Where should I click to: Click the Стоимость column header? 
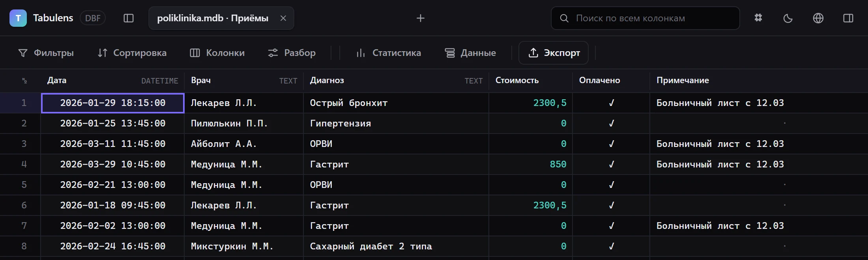(531, 81)
